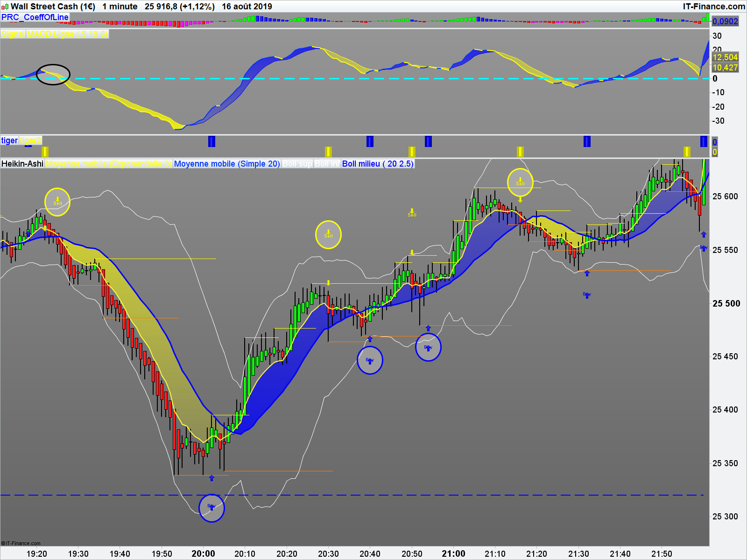
Task: Click the blue tiger bar near 20:02
Action: [211, 141]
